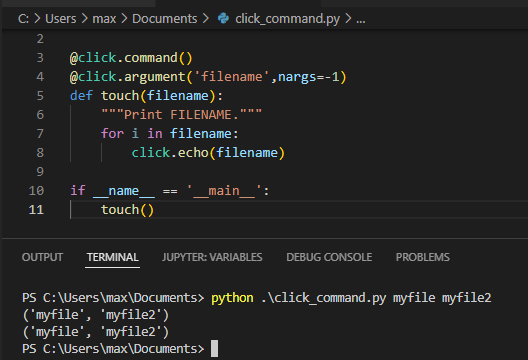Open the C: breadcrumb segment

tap(23, 19)
